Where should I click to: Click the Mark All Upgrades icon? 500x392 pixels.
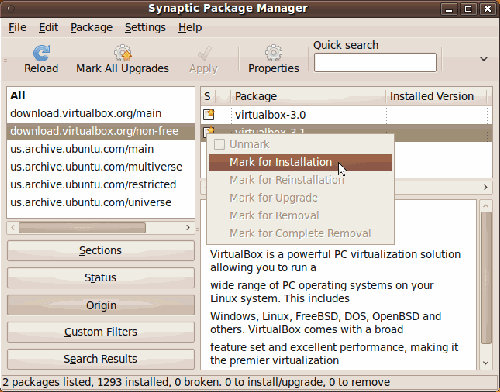(123, 53)
